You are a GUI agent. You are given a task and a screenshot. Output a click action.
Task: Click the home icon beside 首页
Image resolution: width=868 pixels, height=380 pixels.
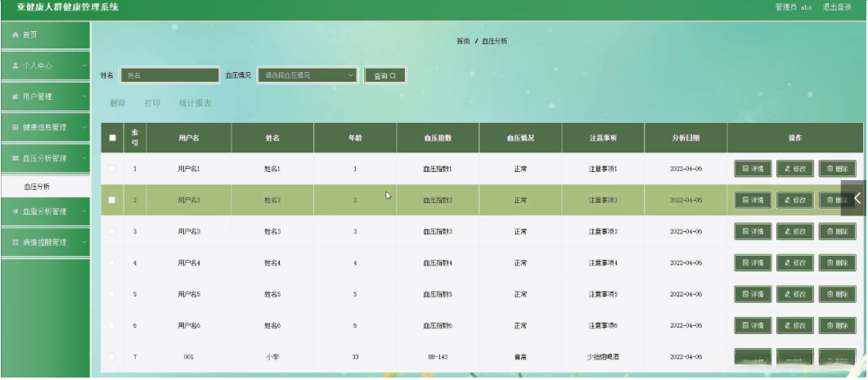tap(16, 35)
